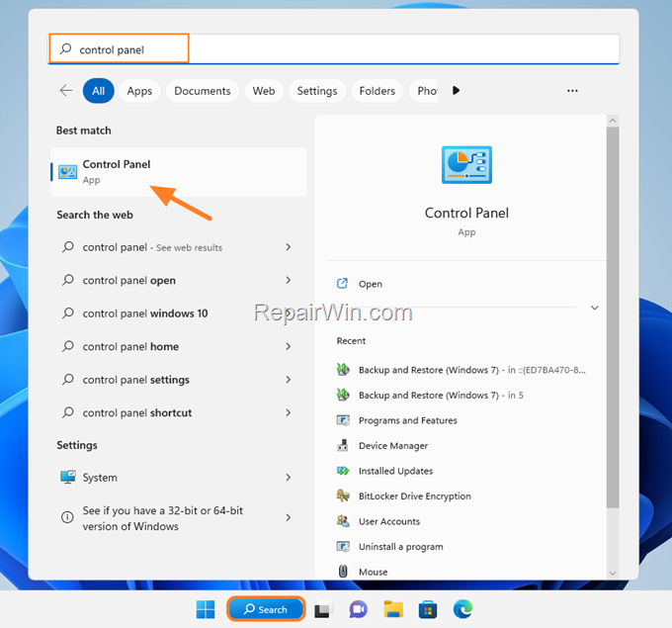The width and height of the screenshot is (672, 628).
Task: Click the large Control Panel icon in preview pane
Action: 466,165
